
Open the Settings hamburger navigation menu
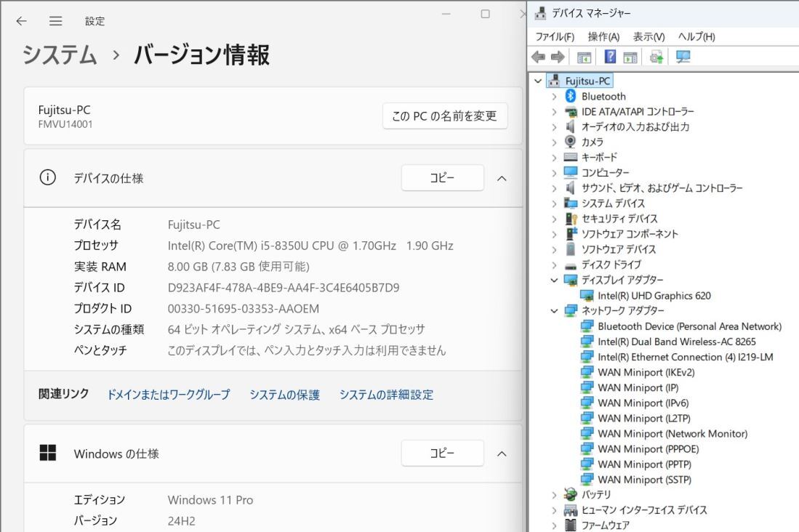point(55,21)
